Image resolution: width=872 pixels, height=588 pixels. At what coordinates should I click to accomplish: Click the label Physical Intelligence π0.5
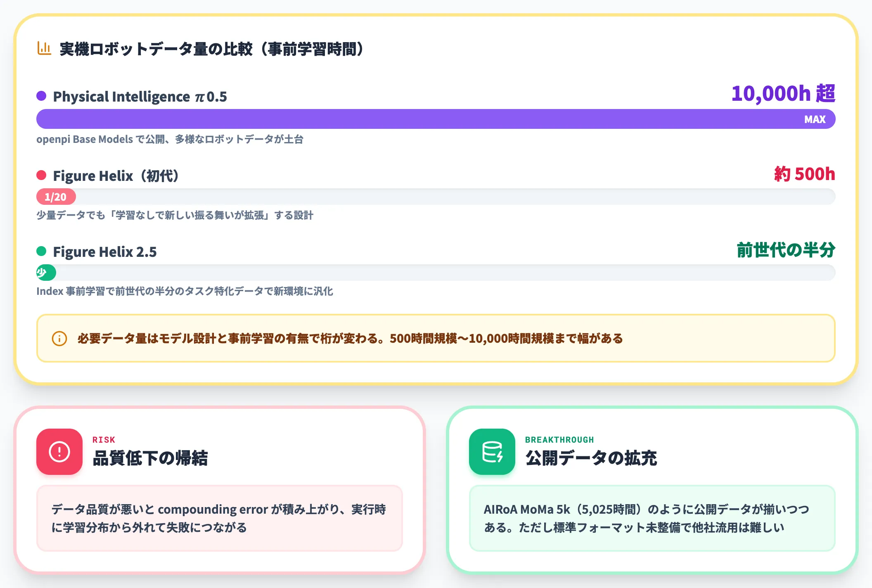(140, 97)
